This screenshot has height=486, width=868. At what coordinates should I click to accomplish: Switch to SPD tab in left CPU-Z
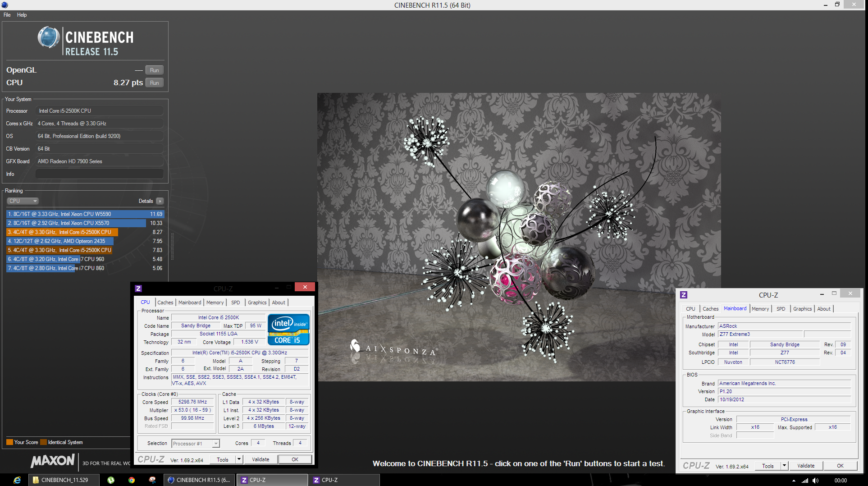[x=235, y=303]
